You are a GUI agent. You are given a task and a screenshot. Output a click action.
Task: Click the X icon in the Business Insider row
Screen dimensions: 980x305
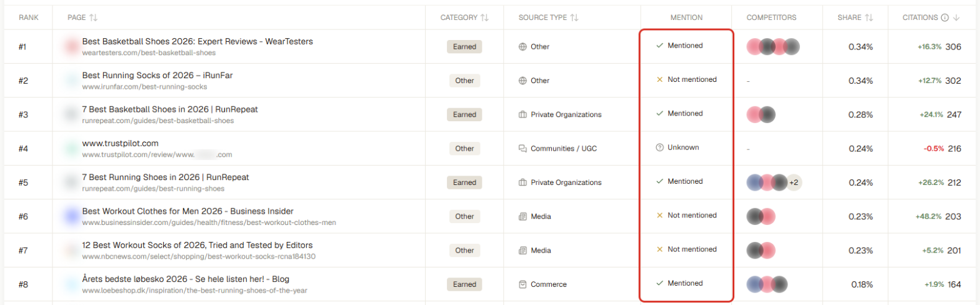(x=659, y=215)
